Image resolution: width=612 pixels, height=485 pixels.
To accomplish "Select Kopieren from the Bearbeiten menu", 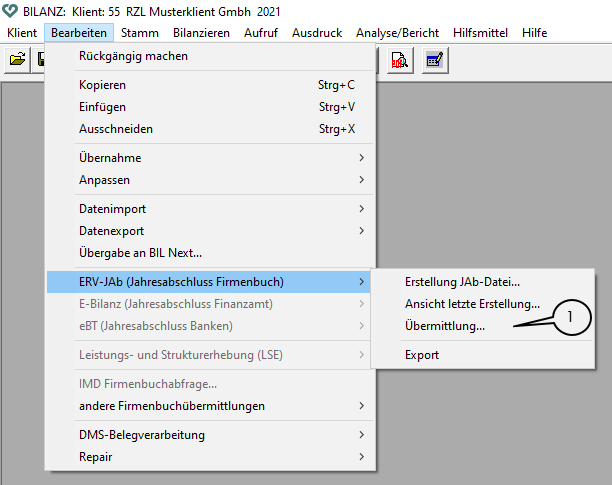I will coord(102,85).
